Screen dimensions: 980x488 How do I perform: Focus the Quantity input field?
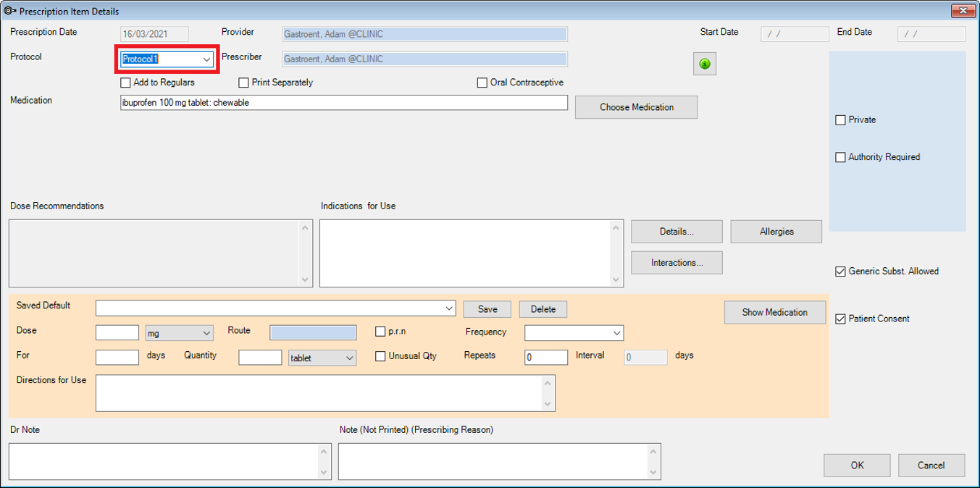pyautogui.click(x=260, y=357)
